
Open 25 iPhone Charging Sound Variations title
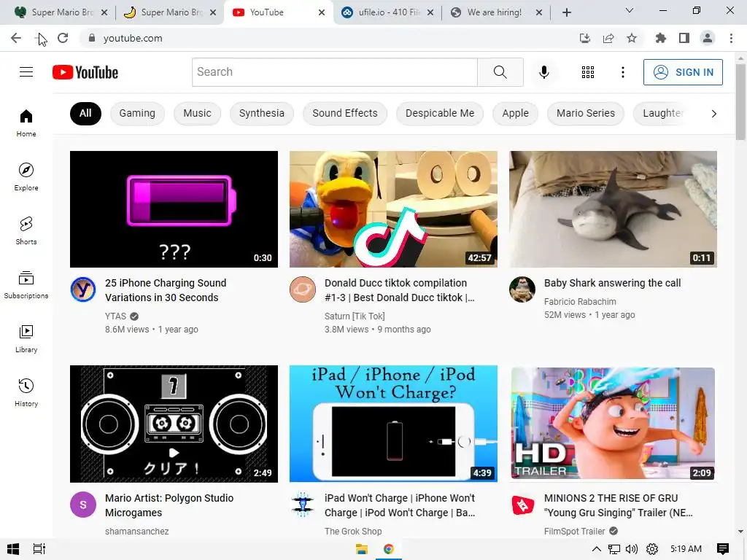point(166,290)
